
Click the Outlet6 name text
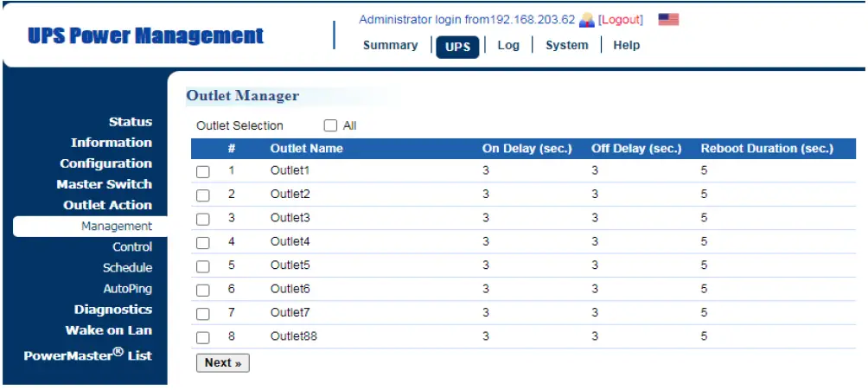click(290, 289)
